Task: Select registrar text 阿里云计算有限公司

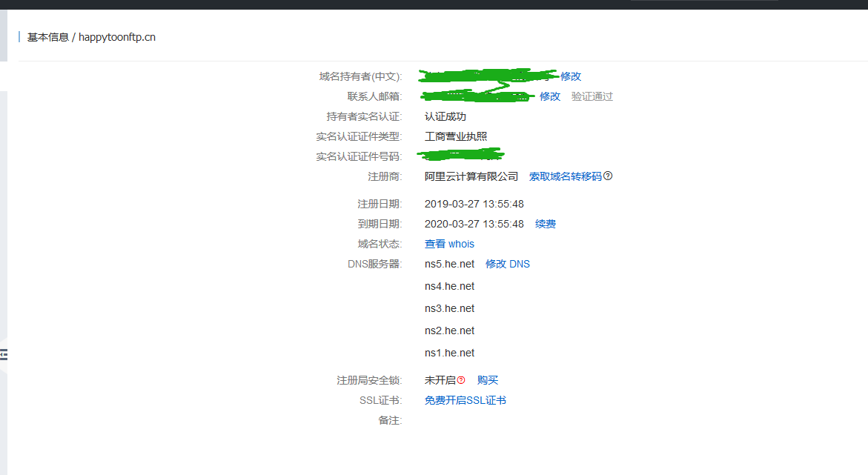Action: 471,176
